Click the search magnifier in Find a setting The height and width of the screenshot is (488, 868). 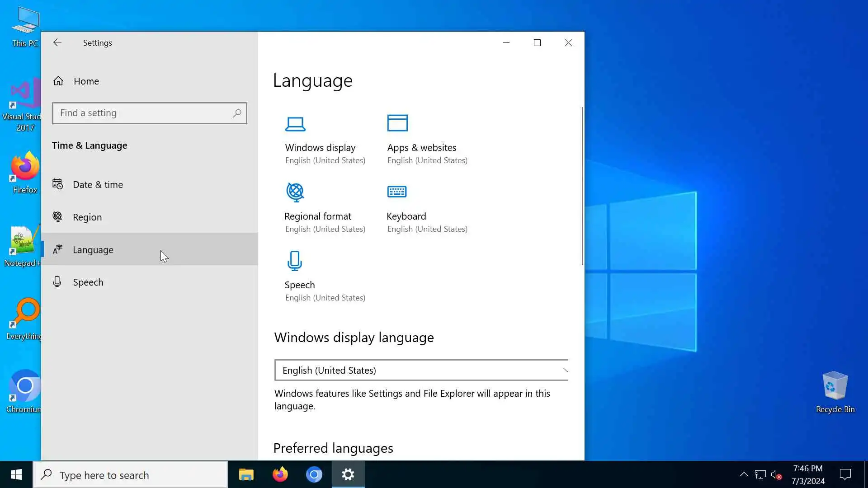click(x=237, y=113)
